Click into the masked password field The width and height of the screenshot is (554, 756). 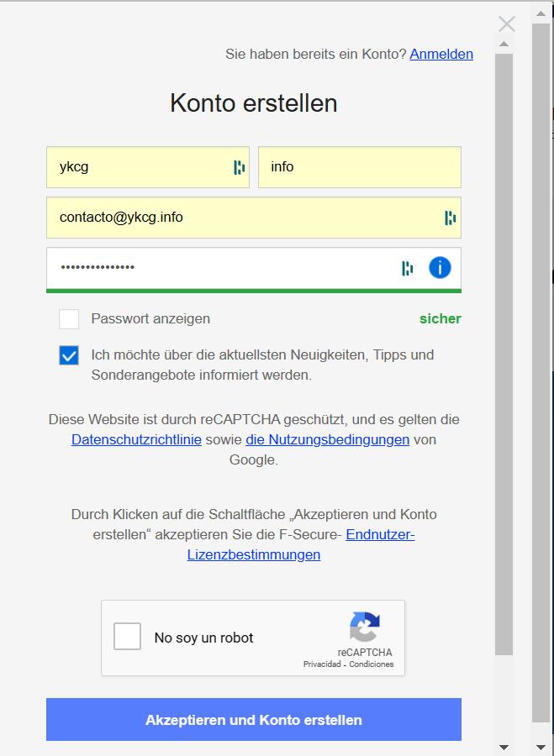tap(254, 268)
